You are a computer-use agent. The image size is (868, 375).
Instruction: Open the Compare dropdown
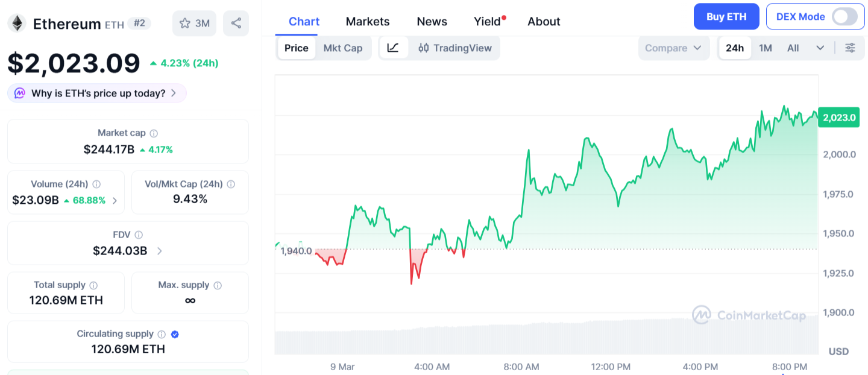point(673,47)
